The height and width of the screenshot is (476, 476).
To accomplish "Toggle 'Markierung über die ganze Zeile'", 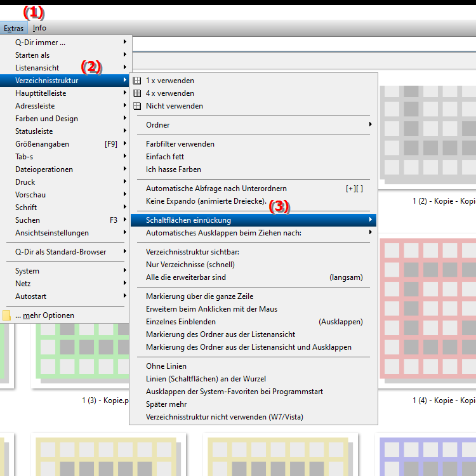I will click(253, 296).
